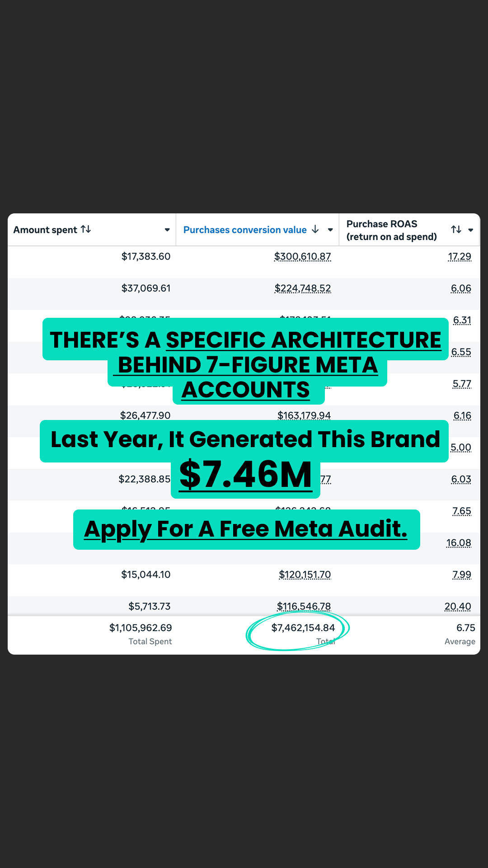Open the $300,610.87 conversion value
Viewport: 488px width, 868px height.
pyautogui.click(x=303, y=256)
